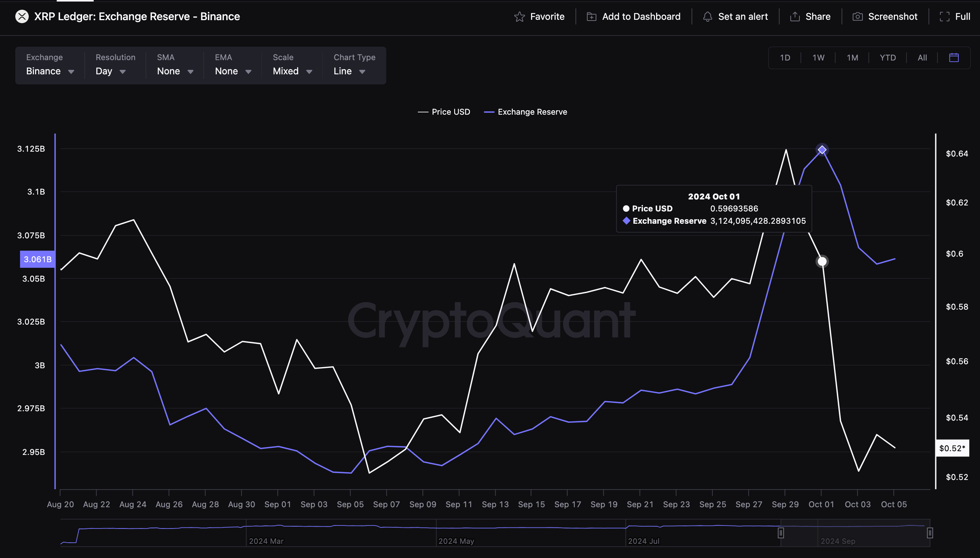The width and height of the screenshot is (980, 558).
Task: Click the tooltip price value 0.59693586
Action: click(734, 208)
